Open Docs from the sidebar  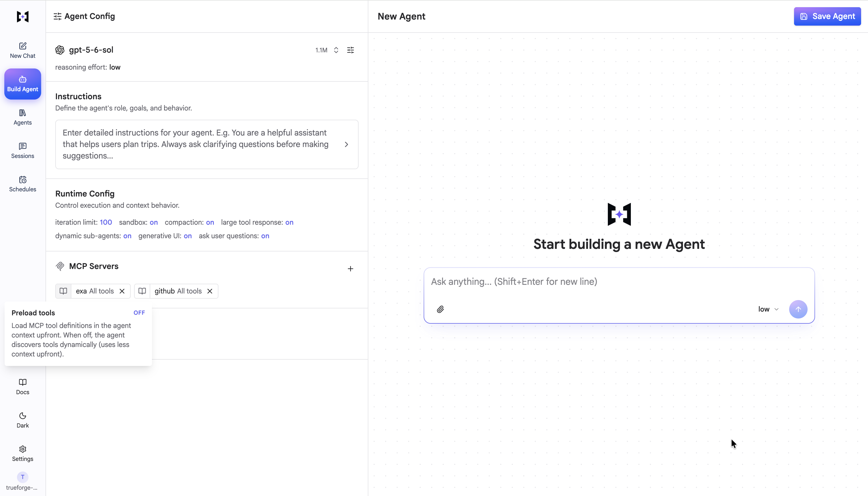pos(22,387)
